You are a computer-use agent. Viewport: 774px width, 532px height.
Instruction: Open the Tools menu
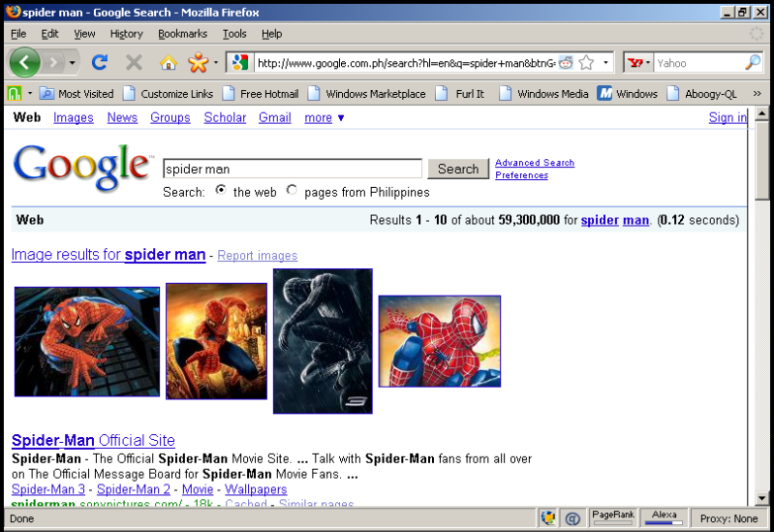point(234,34)
